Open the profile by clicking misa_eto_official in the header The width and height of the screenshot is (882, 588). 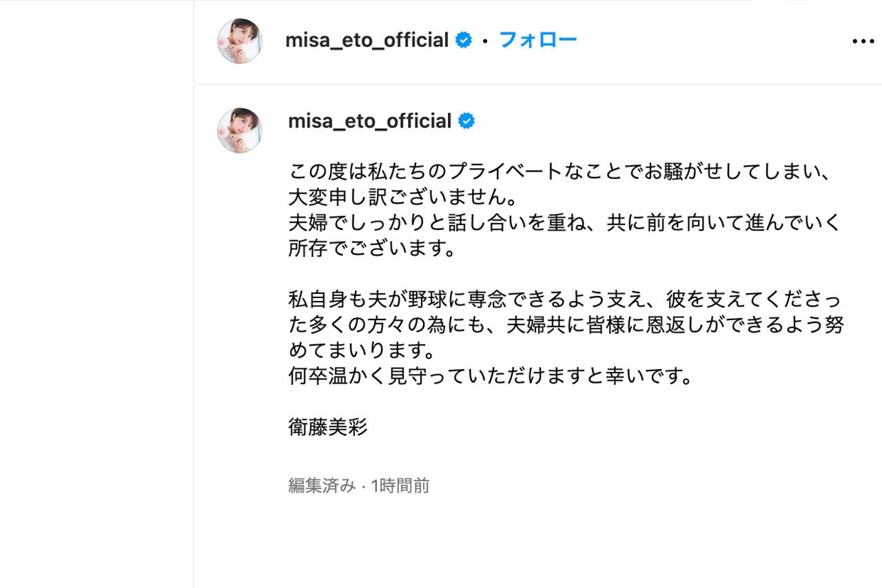pos(368,39)
